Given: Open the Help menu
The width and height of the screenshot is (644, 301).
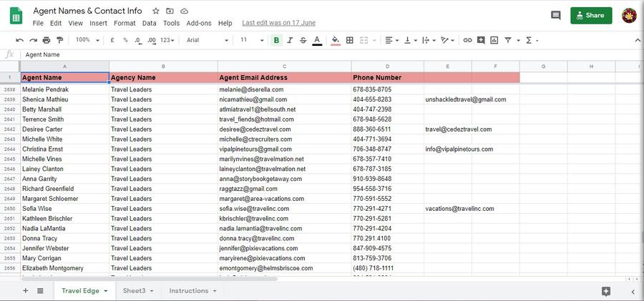Looking at the screenshot, I should pos(225,24).
